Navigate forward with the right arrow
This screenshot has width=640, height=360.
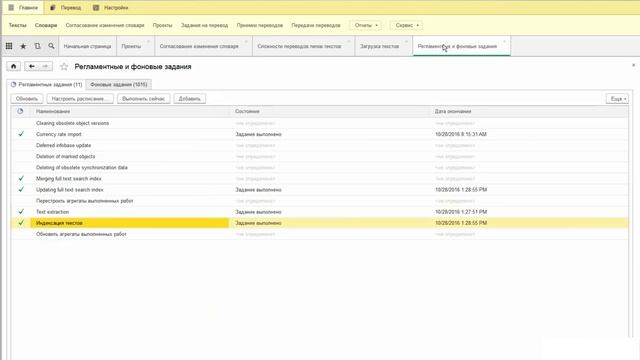pyautogui.click(x=45, y=66)
